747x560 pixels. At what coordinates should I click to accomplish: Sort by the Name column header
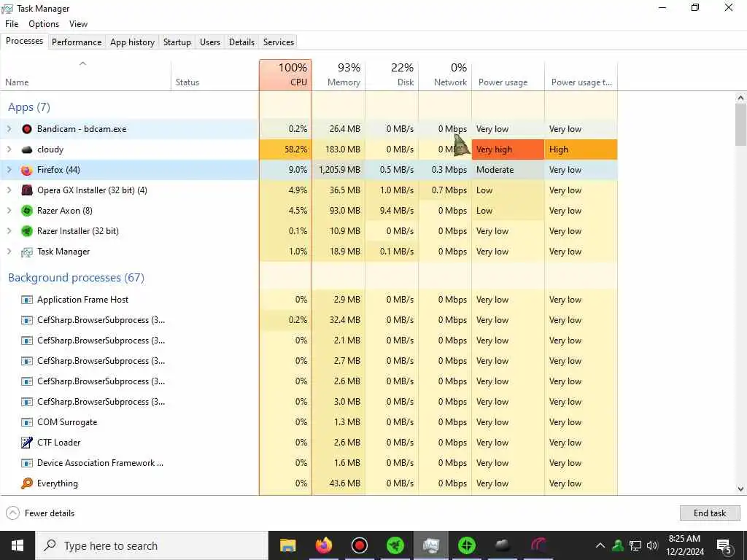(86, 75)
